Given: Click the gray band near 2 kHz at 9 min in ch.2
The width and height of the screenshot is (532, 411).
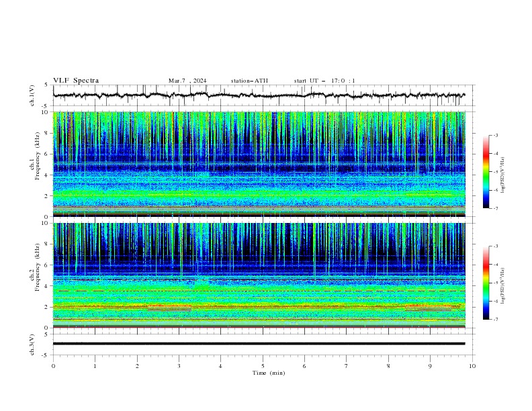Looking at the screenshot, I should click(x=428, y=309).
